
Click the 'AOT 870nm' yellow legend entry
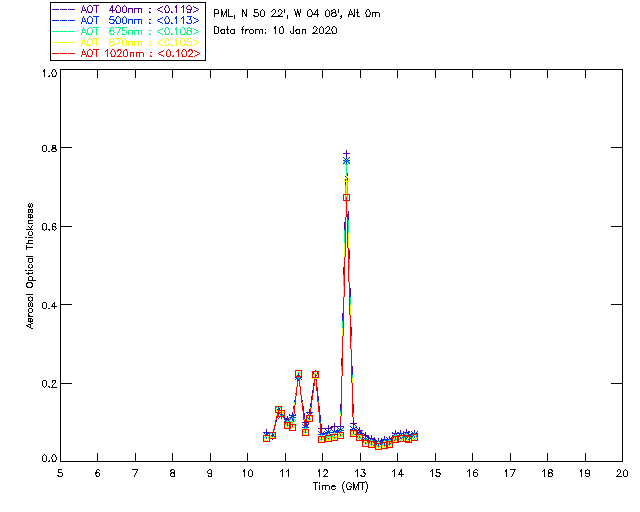click(126, 42)
